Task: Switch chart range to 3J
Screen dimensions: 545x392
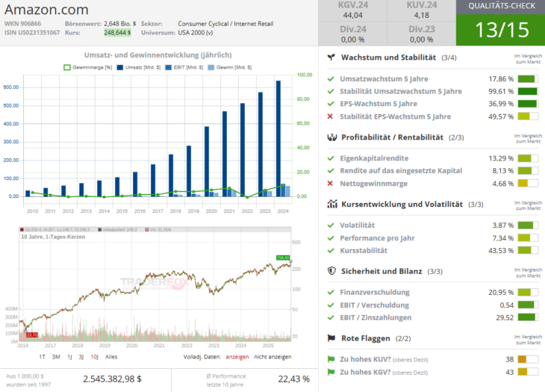Action: 81,357
